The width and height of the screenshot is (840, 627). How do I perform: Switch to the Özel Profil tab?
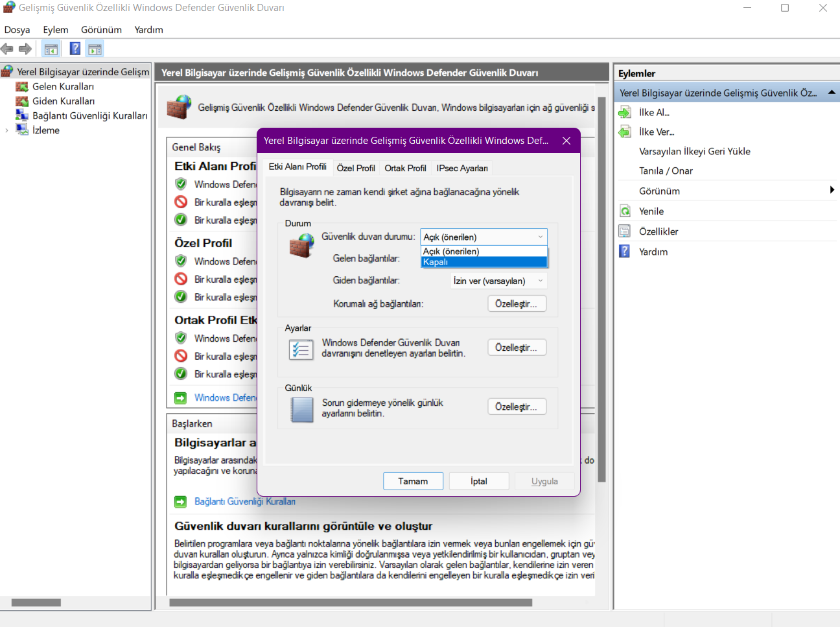click(356, 168)
